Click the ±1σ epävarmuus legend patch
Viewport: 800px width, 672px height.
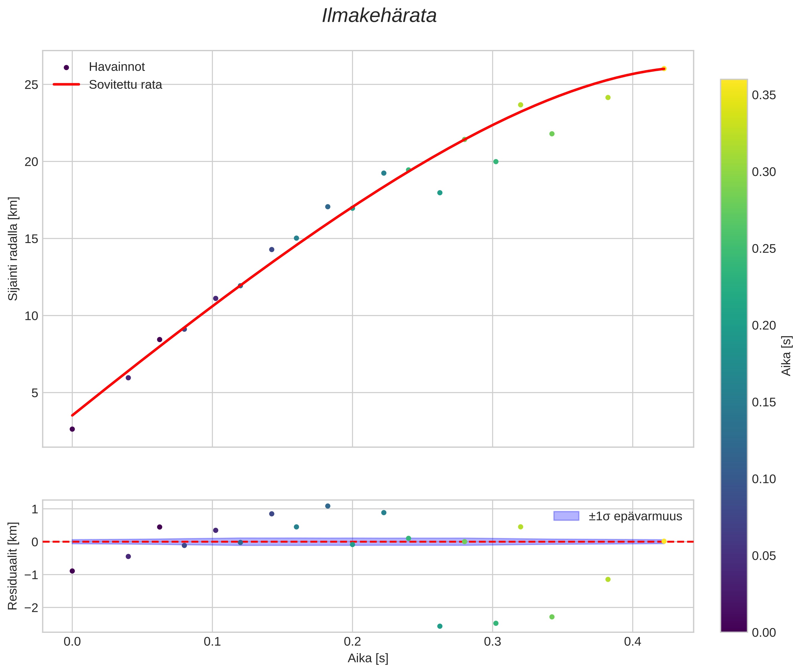point(566,516)
